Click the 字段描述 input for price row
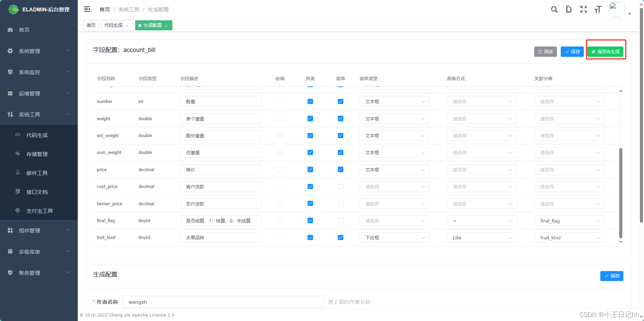 coord(221,170)
